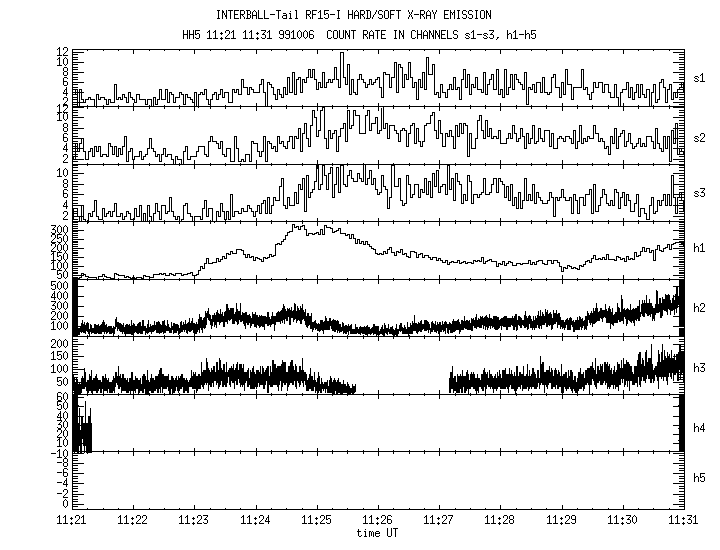Click the 11:23 time axis tick label
720x550 pixels.
click(x=194, y=520)
